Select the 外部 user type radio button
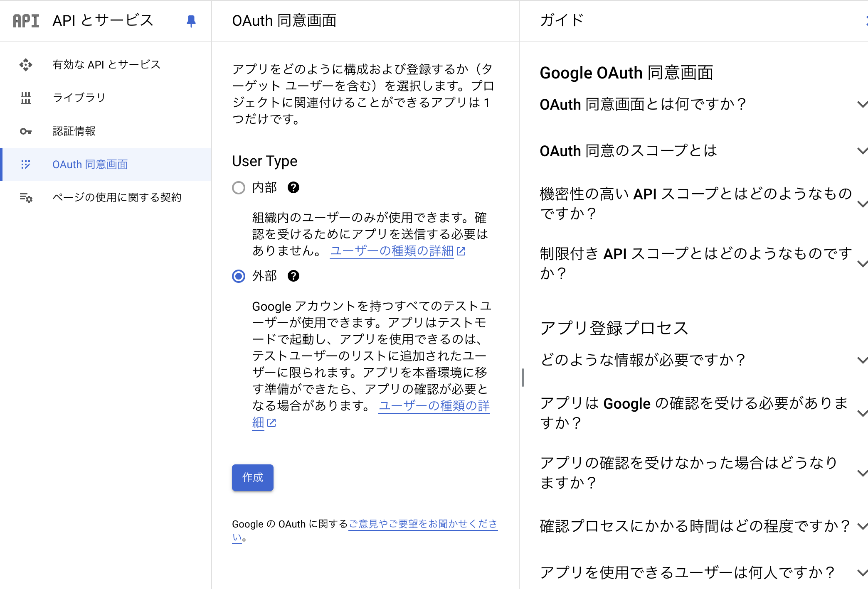Screen dimensions: 868x589 pyautogui.click(x=239, y=276)
